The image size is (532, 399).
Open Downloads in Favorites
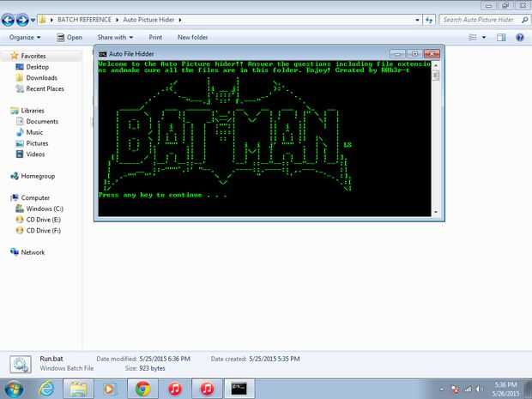[41, 78]
